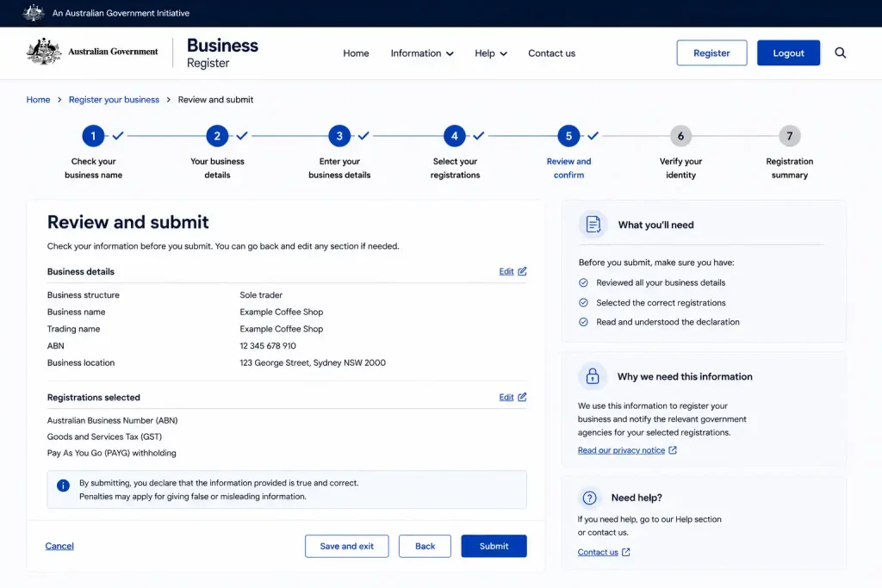This screenshot has width=882, height=588.
Task: Open the search magnifier icon
Action: pos(840,53)
